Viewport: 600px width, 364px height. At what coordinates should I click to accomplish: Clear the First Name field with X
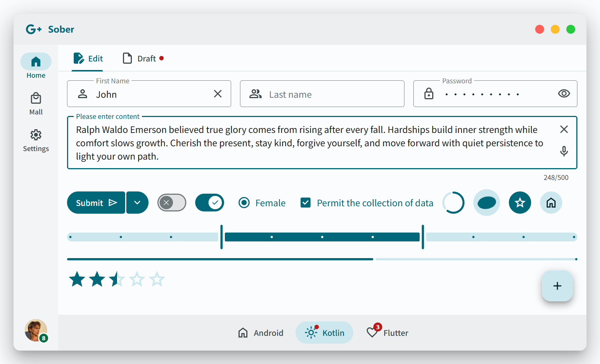click(218, 94)
